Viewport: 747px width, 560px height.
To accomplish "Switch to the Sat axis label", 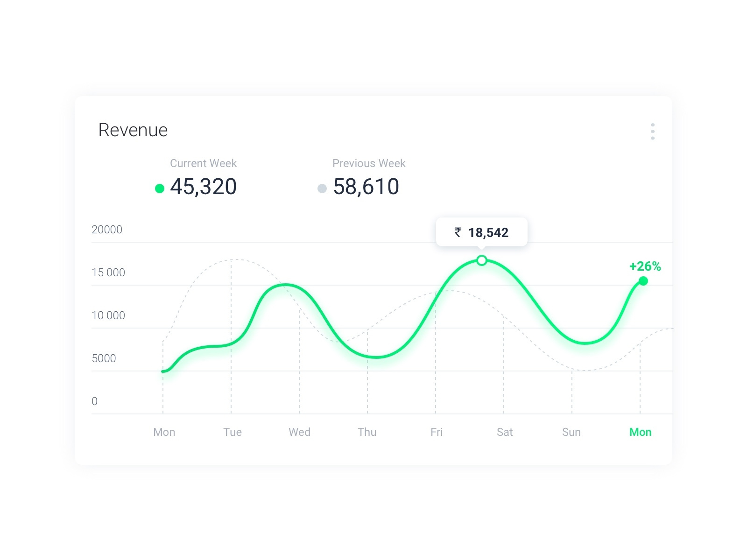I will click(505, 432).
